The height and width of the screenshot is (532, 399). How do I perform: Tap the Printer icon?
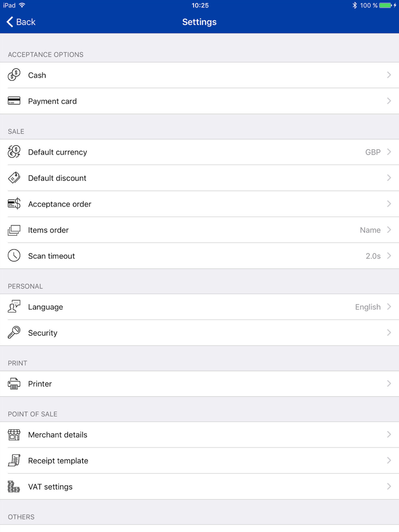coord(14,384)
